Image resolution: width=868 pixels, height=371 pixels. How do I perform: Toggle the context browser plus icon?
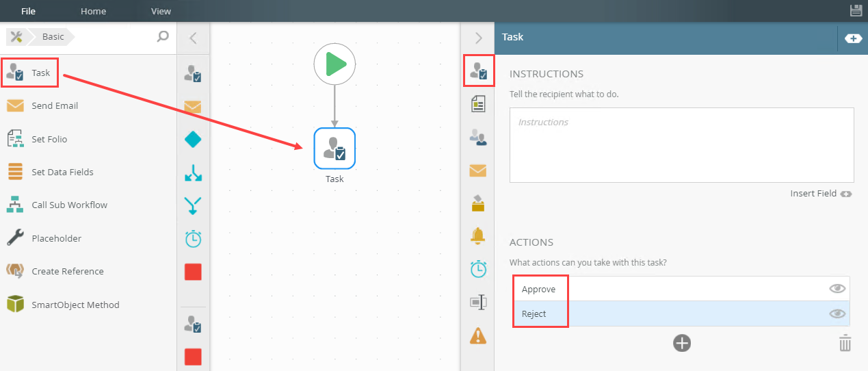(x=853, y=38)
